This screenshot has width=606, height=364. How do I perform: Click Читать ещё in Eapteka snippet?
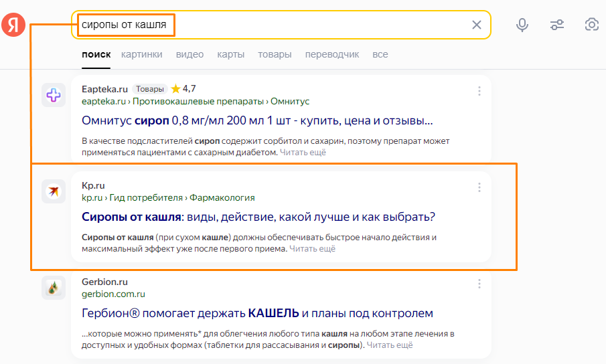click(303, 153)
